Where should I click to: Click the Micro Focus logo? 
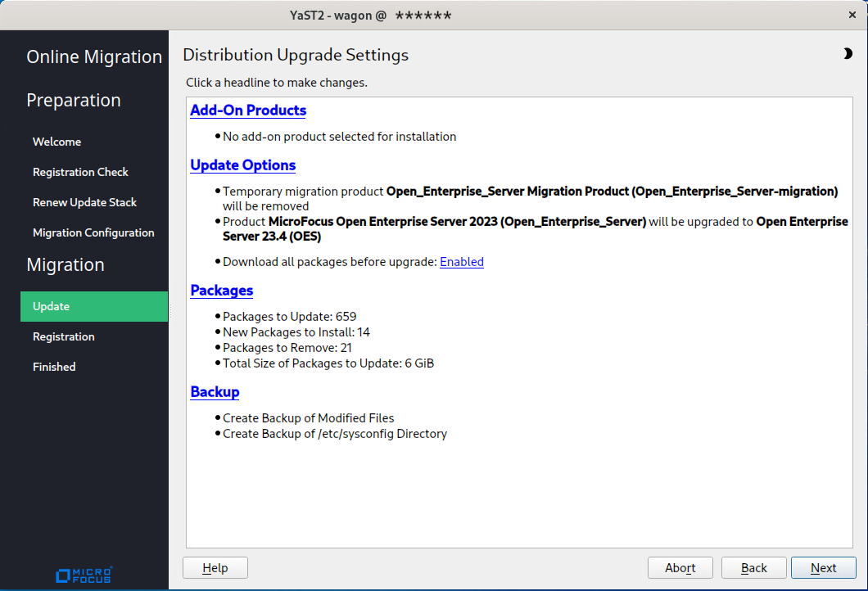coord(84,575)
